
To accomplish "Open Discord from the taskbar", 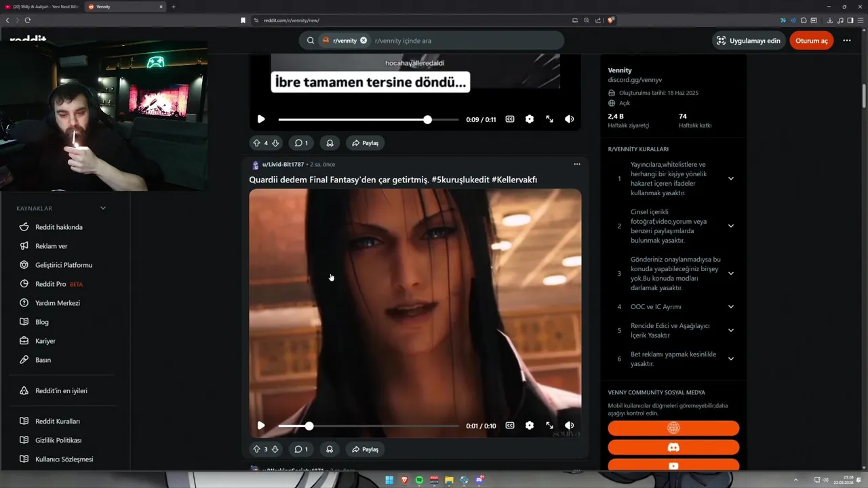I will point(479,480).
